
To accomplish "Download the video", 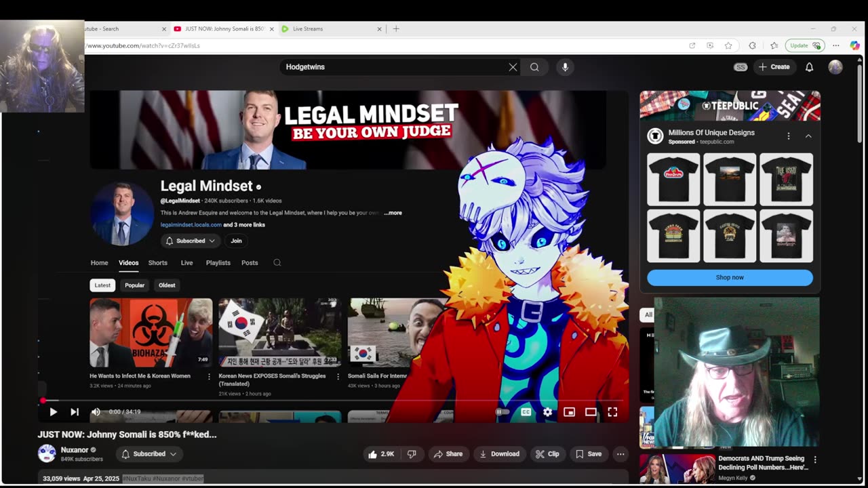I will point(500,454).
